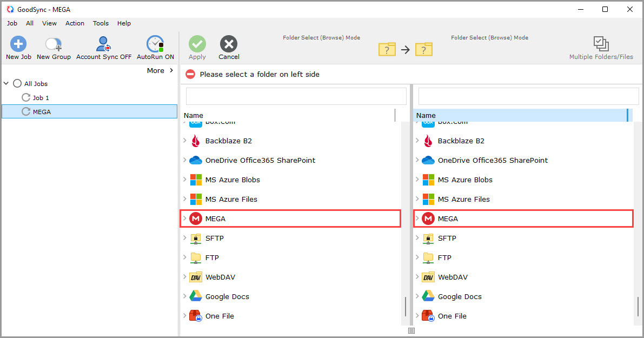Expand Backblaze B2 in the right panel
The width and height of the screenshot is (644, 338).
pyautogui.click(x=419, y=141)
